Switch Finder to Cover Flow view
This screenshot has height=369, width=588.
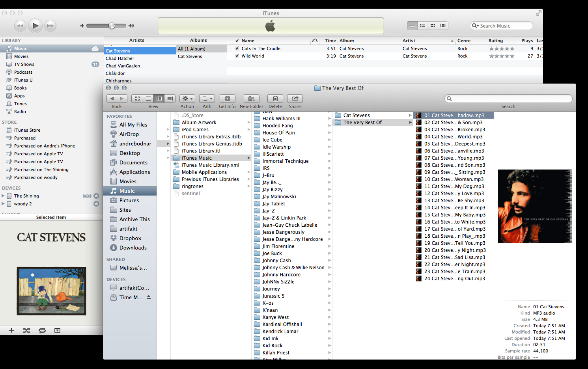(x=169, y=99)
